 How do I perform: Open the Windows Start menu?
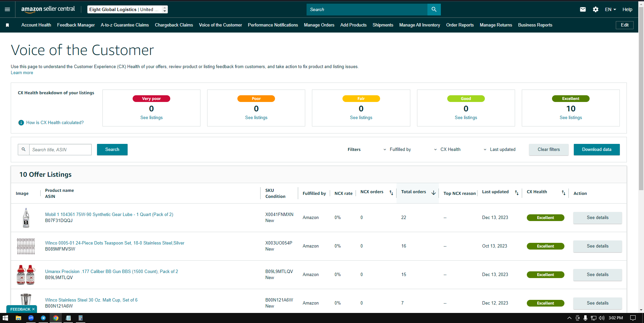click(x=5, y=318)
